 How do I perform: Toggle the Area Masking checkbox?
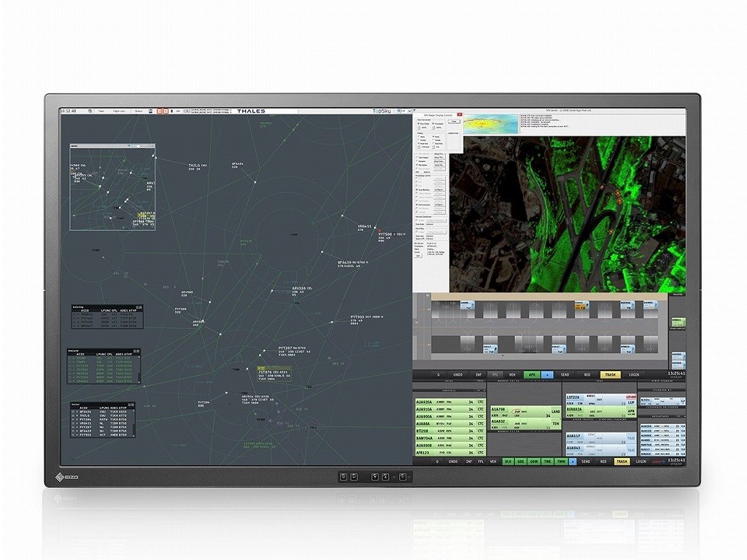pyautogui.click(x=417, y=190)
